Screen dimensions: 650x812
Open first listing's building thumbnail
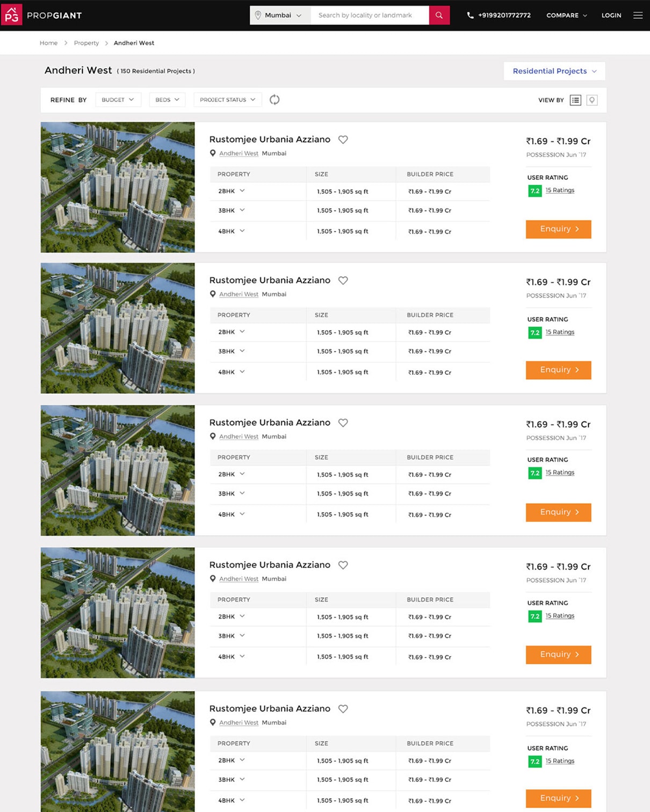point(118,187)
